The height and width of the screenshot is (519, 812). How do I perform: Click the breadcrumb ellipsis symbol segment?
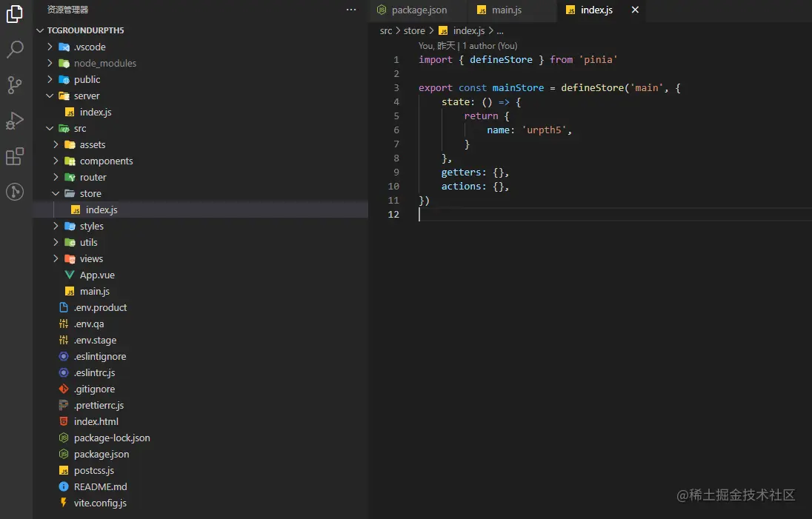[500, 31]
